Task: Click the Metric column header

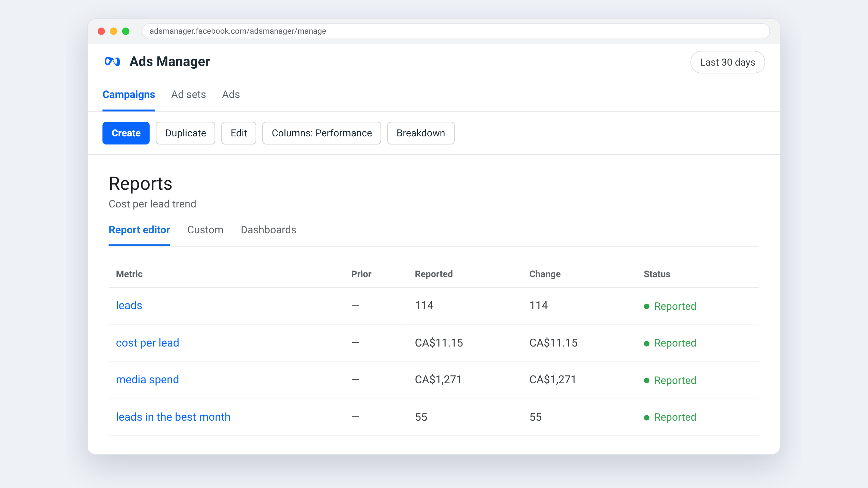Action: click(129, 274)
